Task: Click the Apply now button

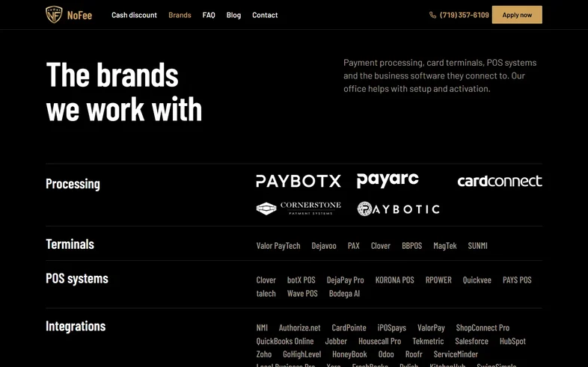Action: point(517,15)
